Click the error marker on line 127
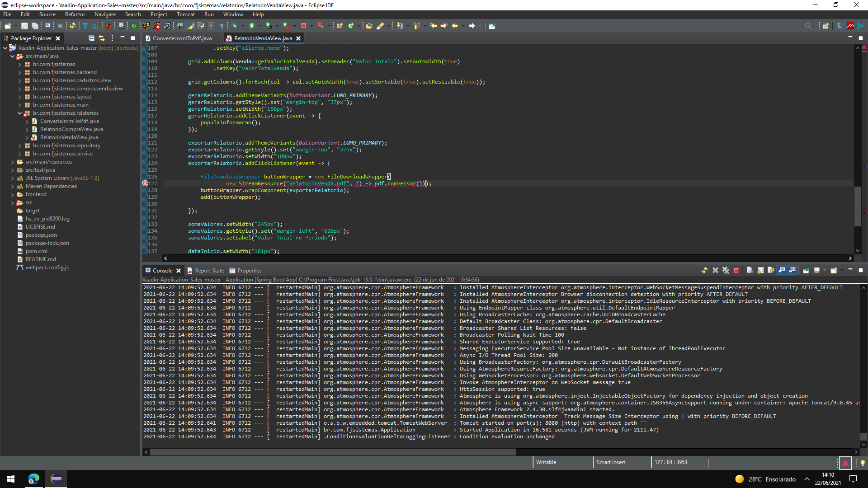This screenshot has width=868, height=488. click(145, 183)
